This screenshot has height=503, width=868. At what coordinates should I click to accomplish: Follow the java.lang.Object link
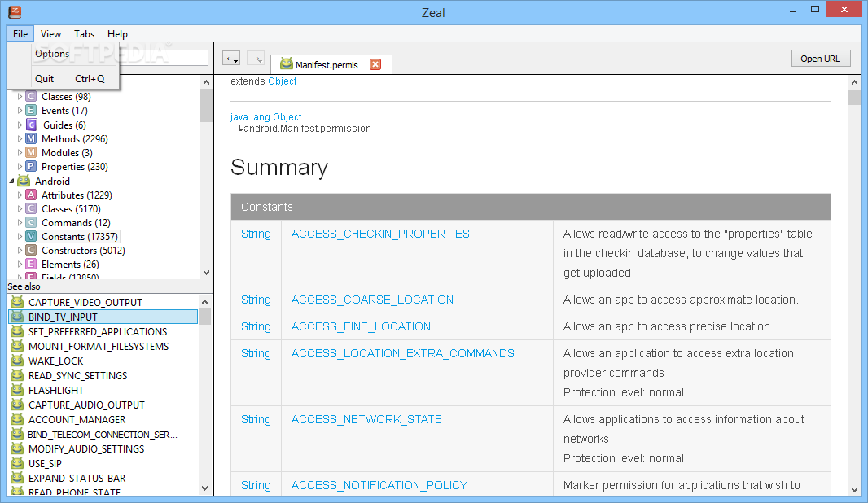[265, 116]
